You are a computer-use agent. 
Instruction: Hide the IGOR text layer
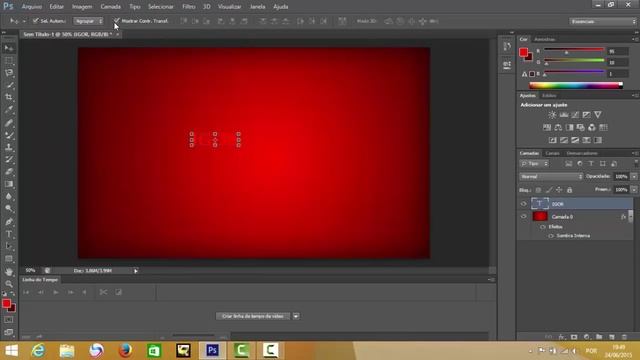click(x=524, y=204)
